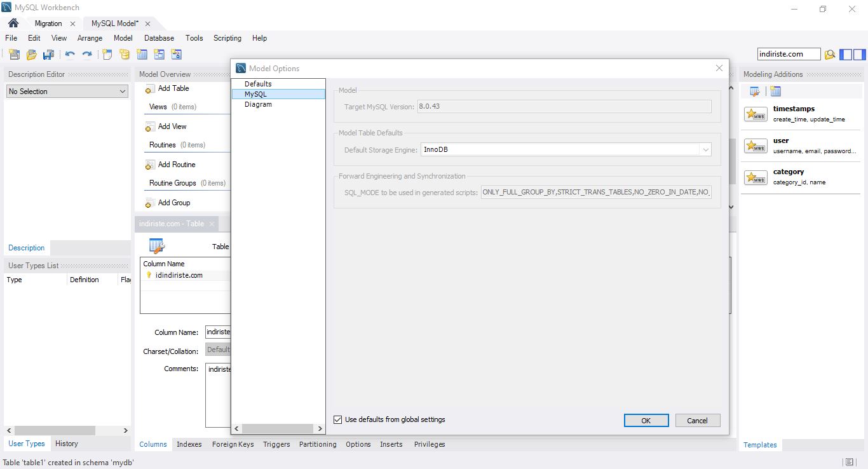Redo the last undone action
Screen dimensions: 868x469
pyautogui.click(x=87, y=55)
